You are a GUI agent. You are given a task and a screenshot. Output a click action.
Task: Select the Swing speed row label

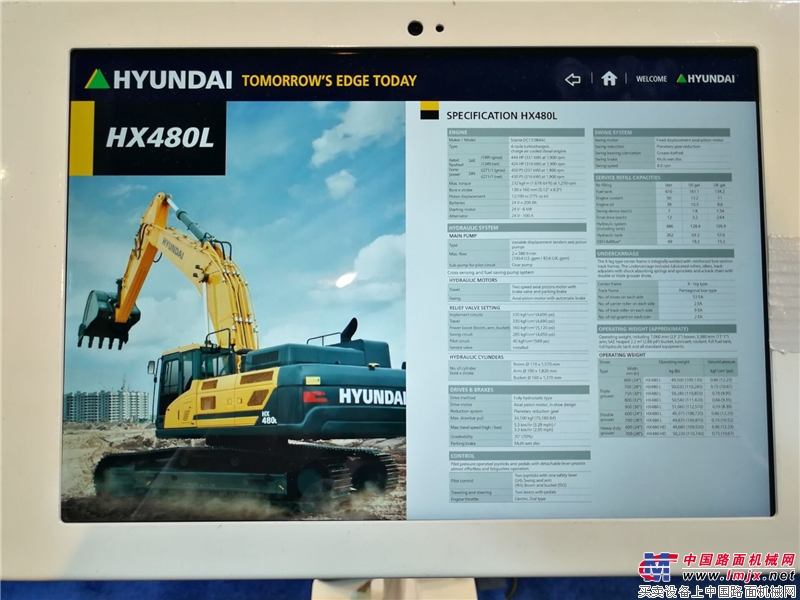606,166
